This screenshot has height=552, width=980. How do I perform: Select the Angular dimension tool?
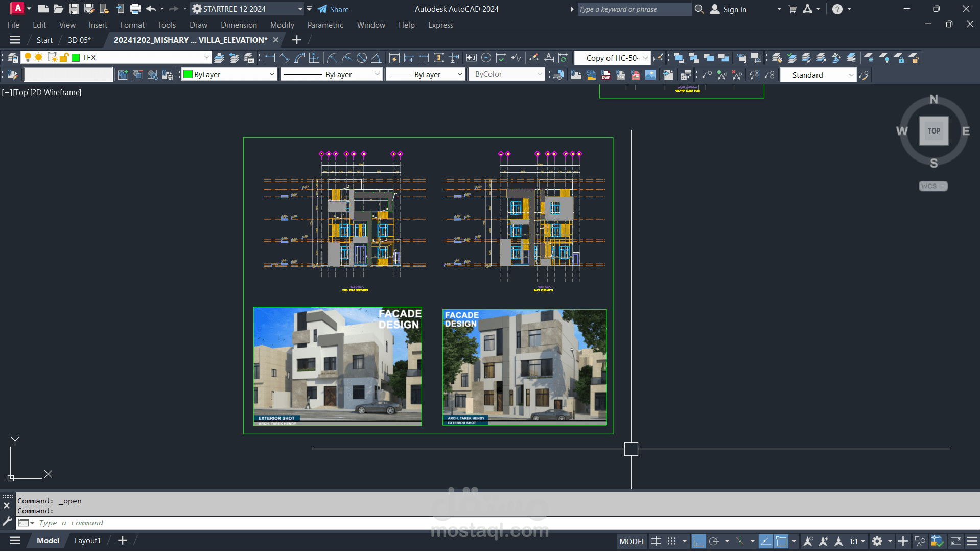[x=376, y=58]
